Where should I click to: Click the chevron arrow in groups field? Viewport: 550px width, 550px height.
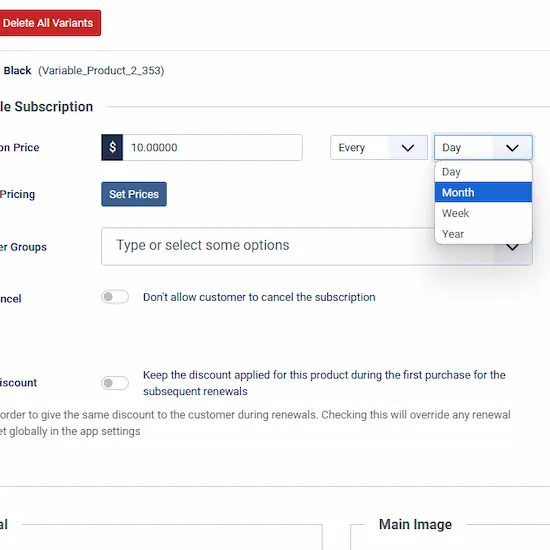512,247
